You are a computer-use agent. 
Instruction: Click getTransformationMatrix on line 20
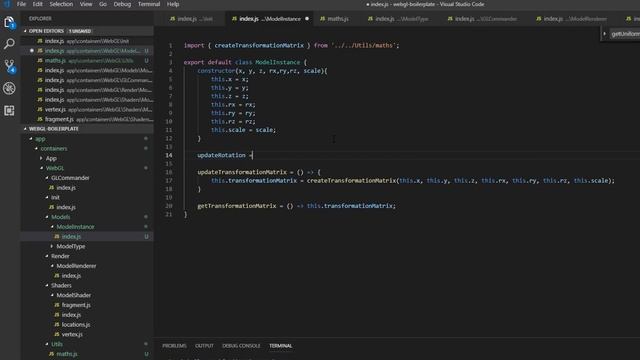[x=237, y=206]
